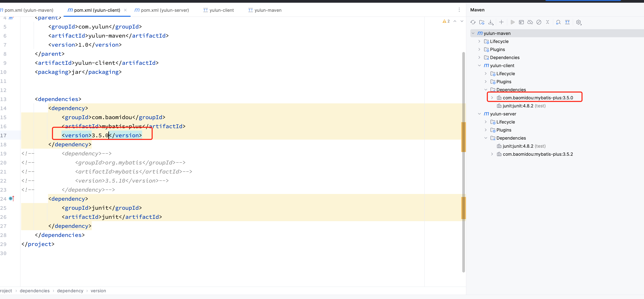Toggle Maven offline mode

[x=530, y=22]
